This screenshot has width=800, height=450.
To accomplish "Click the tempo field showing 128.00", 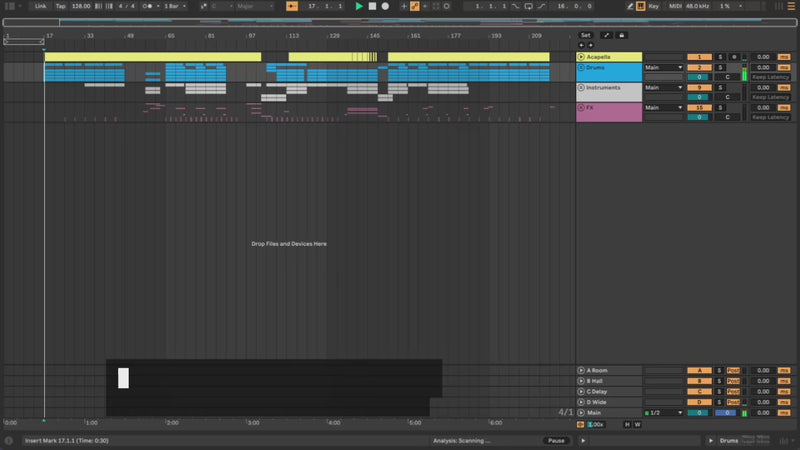I will point(80,6).
